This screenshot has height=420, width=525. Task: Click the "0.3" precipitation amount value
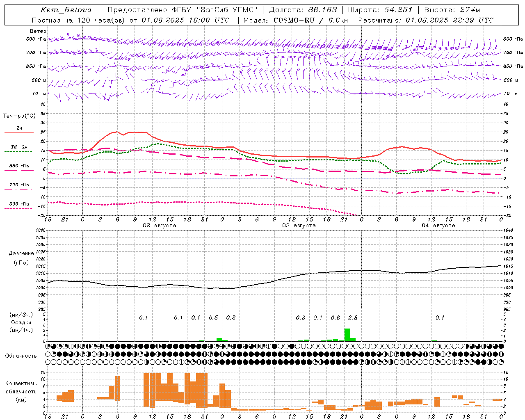tap(301, 317)
